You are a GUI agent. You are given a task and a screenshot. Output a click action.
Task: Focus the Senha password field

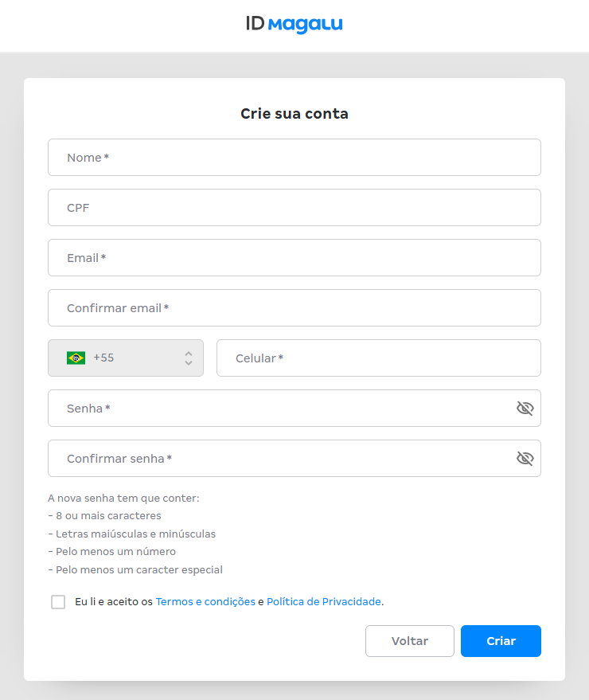(279, 409)
